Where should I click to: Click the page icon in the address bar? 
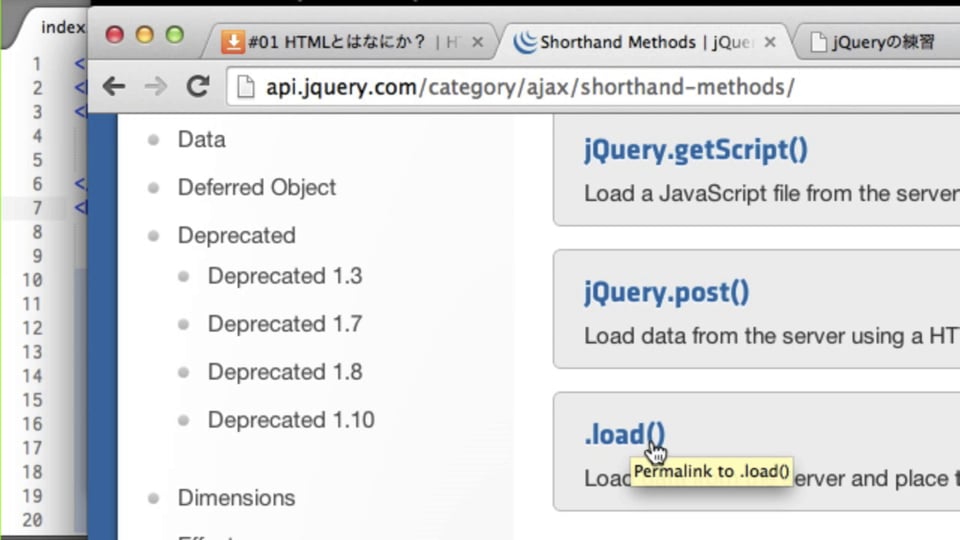tap(246, 87)
